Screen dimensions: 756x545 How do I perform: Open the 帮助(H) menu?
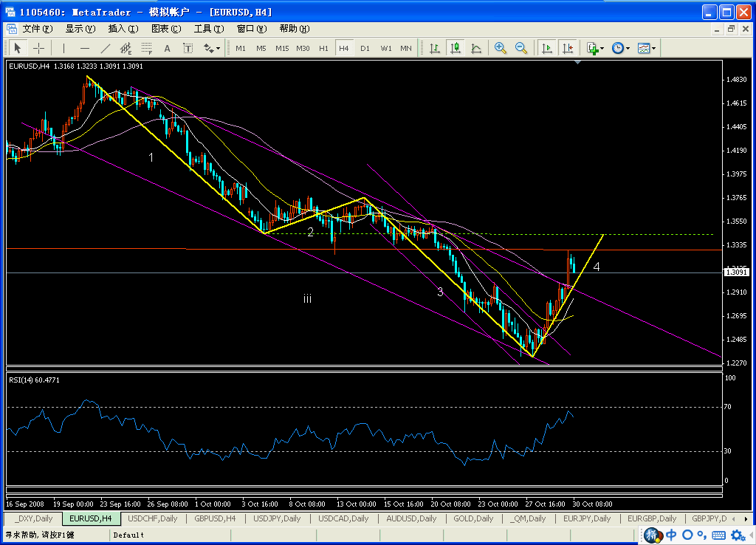(x=294, y=29)
